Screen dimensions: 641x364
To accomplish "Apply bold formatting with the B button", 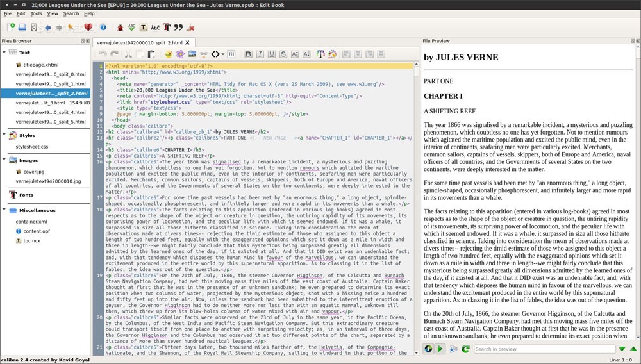I will [248, 54].
